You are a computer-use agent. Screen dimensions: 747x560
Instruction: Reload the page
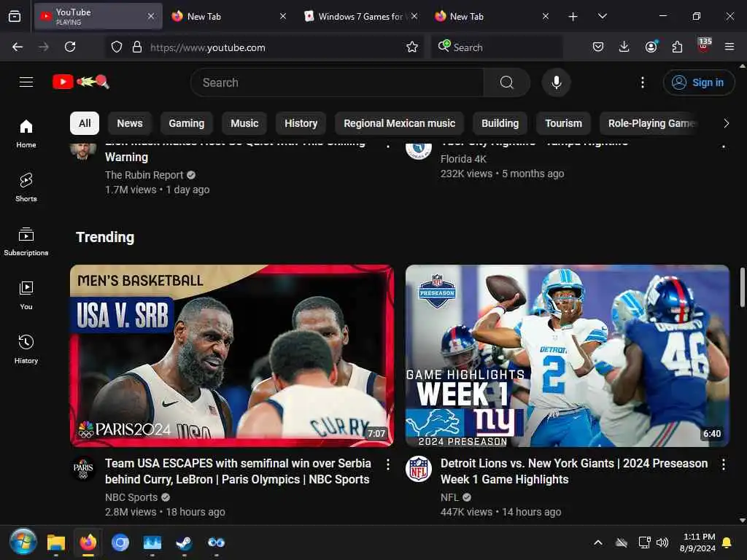(70, 47)
